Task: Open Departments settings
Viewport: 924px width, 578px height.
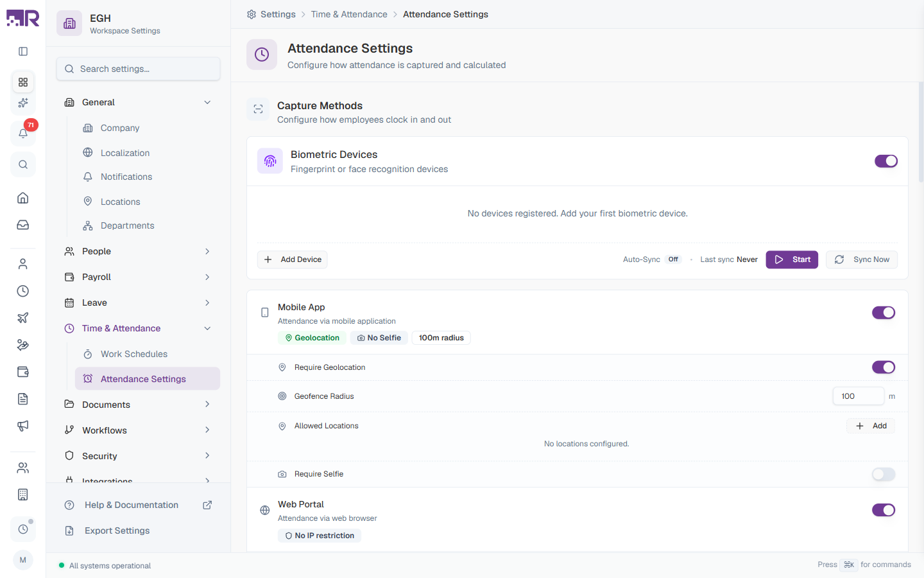Action: pos(148,225)
